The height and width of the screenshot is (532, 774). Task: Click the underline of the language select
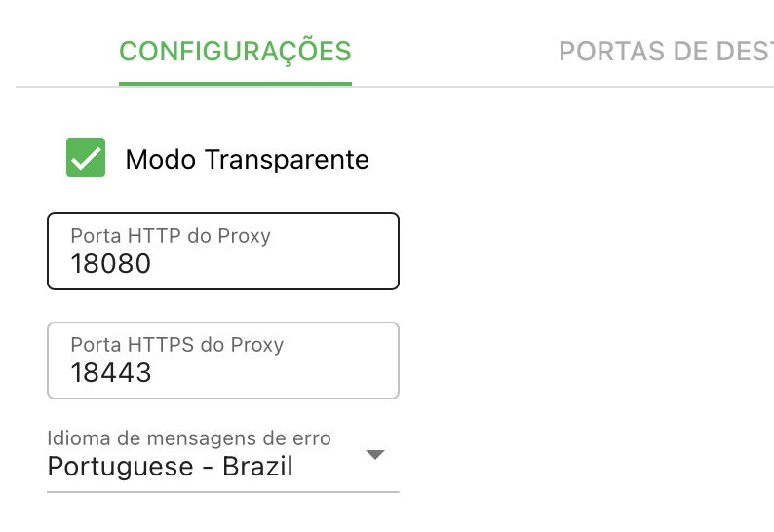(x=222, y=491)
